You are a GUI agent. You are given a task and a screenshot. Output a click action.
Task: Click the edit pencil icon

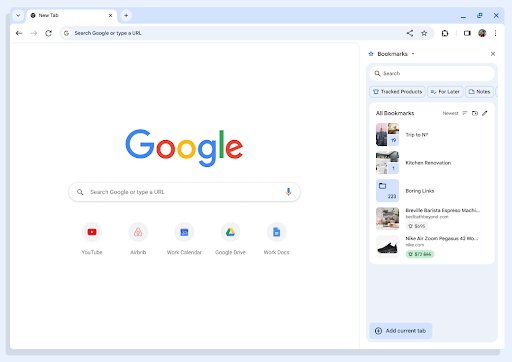click(485, 113)
